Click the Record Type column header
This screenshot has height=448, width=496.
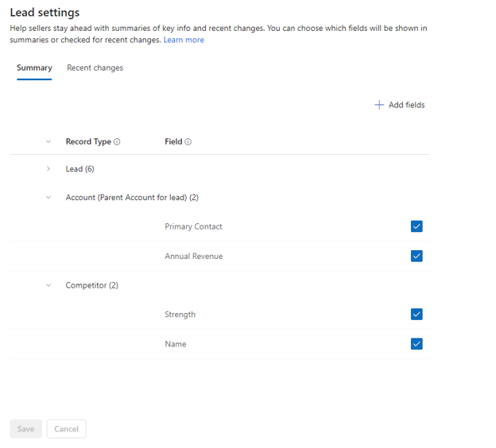point(88,141)
